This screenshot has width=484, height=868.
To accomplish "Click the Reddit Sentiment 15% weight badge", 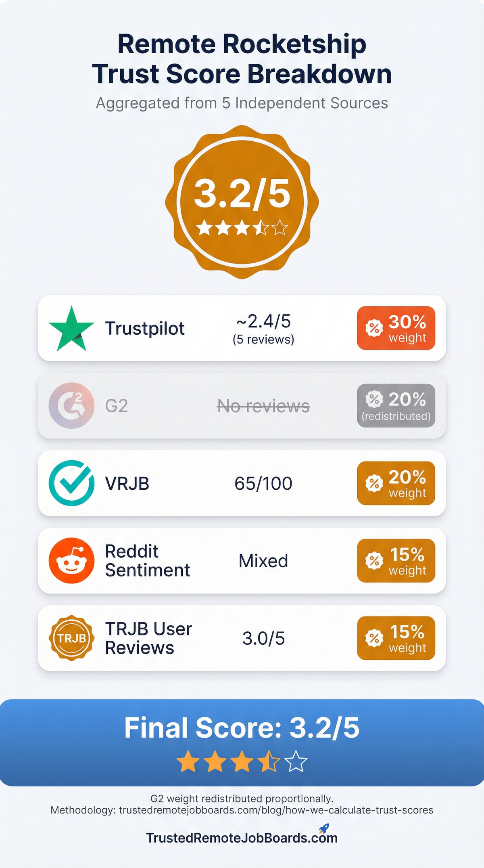I will coord(396,560).
